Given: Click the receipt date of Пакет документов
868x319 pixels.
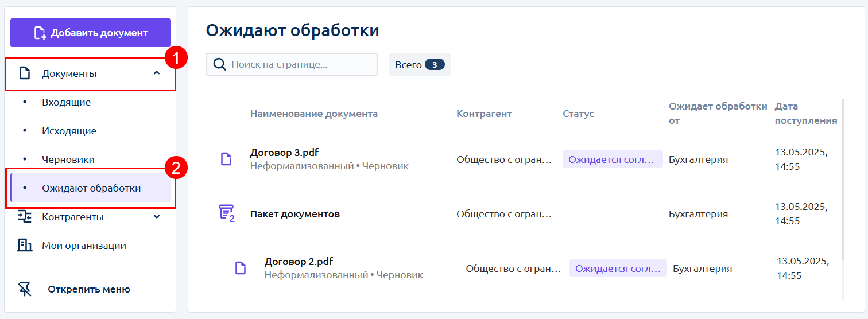Looking at the screenshot, I should coord(801,213).
